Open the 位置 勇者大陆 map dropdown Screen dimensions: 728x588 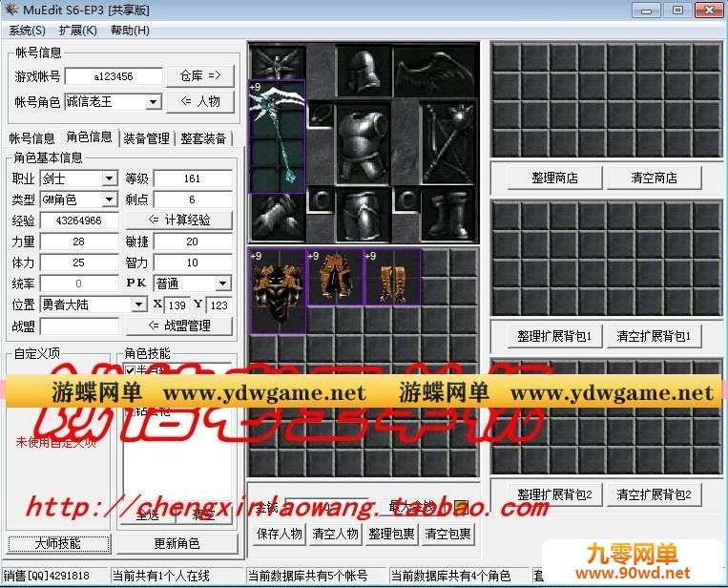(x=138, y=304)
